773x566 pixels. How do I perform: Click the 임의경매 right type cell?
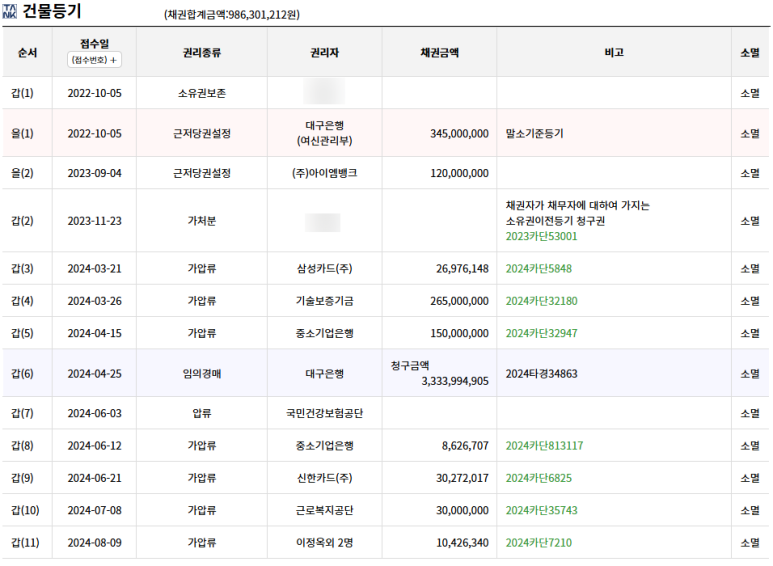[x=202, y=374]
